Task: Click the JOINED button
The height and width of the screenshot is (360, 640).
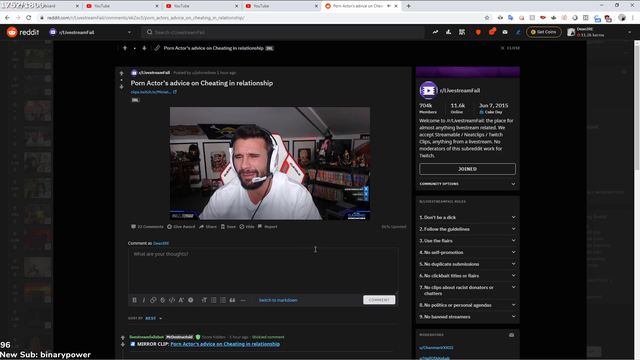Action: coord(467,169)
